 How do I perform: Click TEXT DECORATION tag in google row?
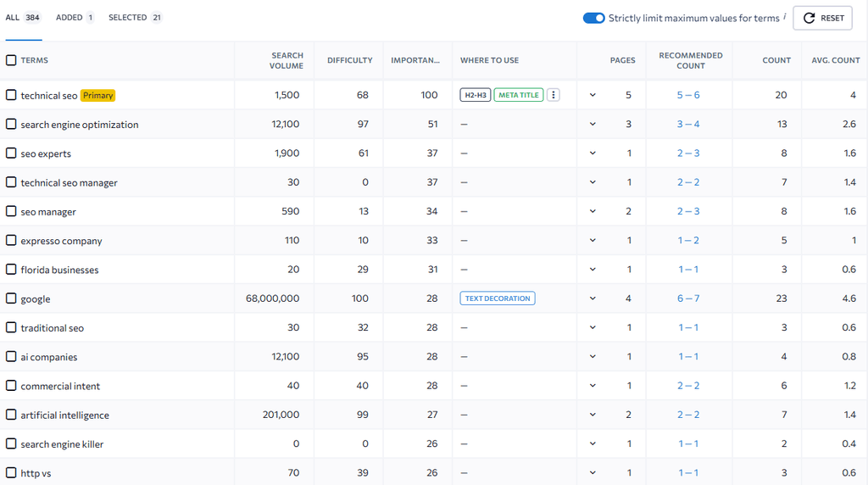(498, 298)
